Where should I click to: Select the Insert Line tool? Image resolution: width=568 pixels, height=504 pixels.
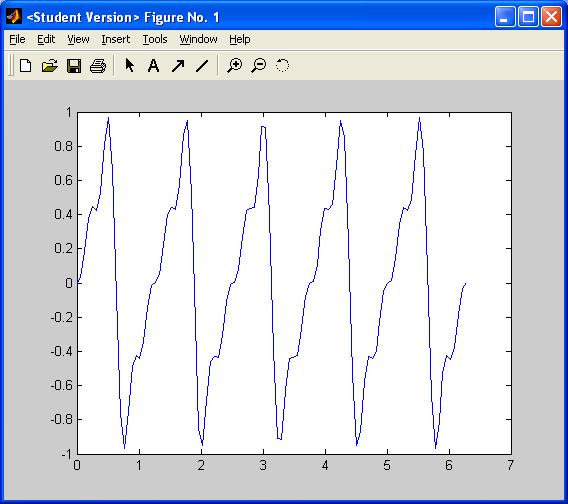coord(202,66)
